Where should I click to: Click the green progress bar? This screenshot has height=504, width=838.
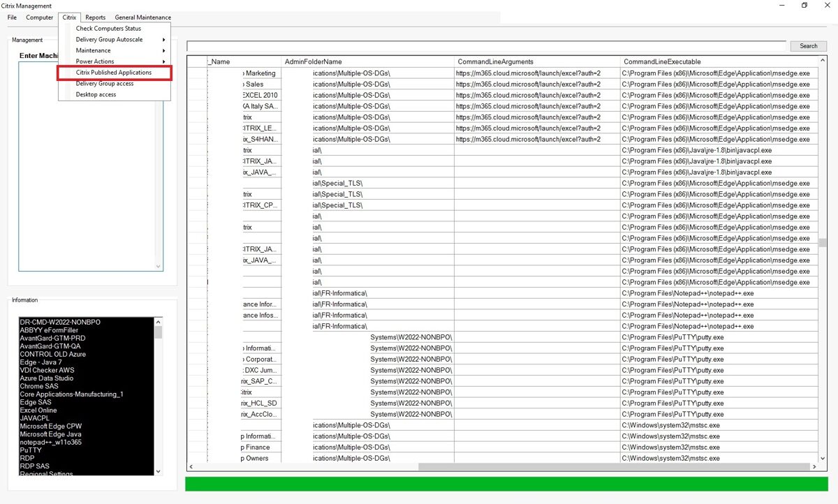[x=506, y=484]
